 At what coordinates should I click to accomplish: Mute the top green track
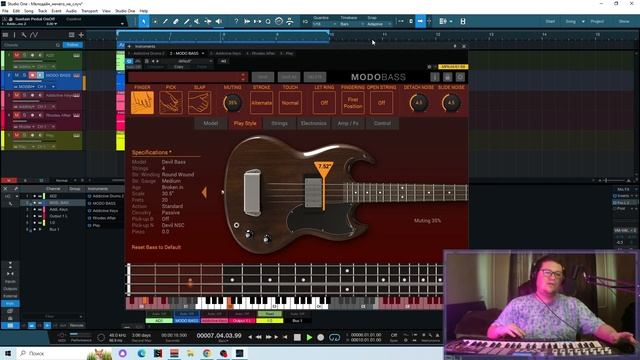[x=17, y=55]
